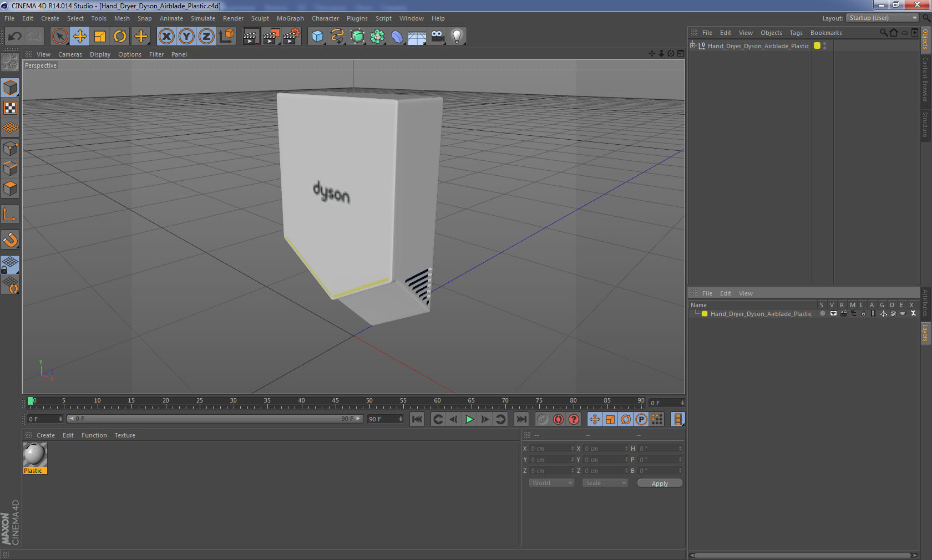The height and width of the screenshot is (560, 932).
Task: Enable Axis mode L-shaped icon
Action: click(10, 214)
